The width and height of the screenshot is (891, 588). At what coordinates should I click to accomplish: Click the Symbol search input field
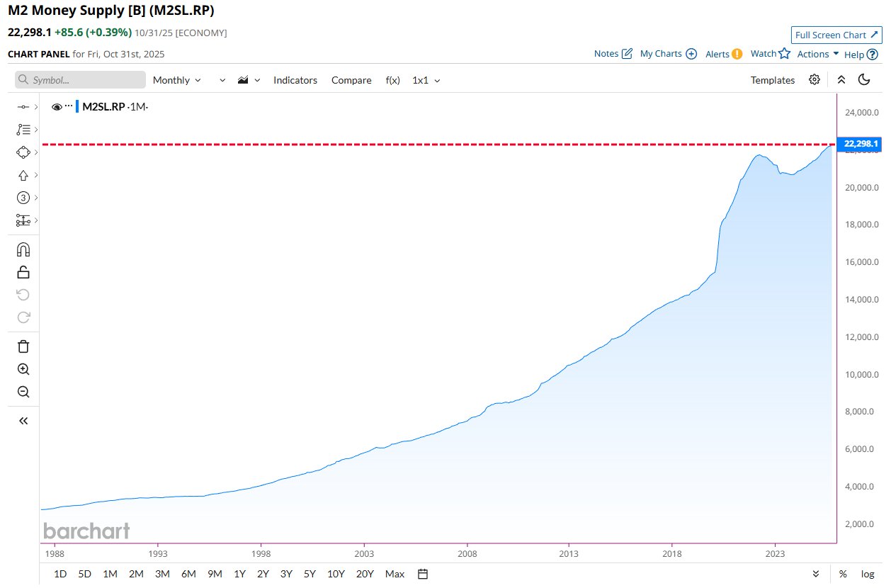(x=80, y=80)
